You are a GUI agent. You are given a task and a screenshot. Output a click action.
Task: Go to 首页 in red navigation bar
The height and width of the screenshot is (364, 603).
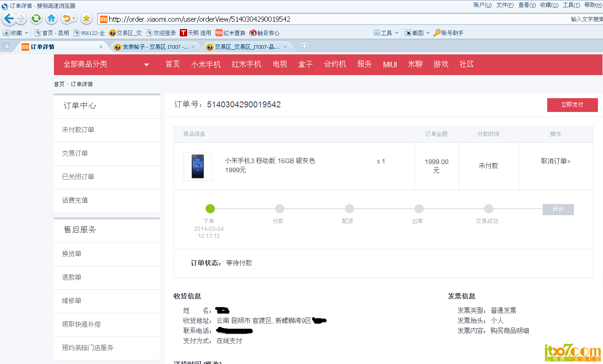(x=173, y=65)
